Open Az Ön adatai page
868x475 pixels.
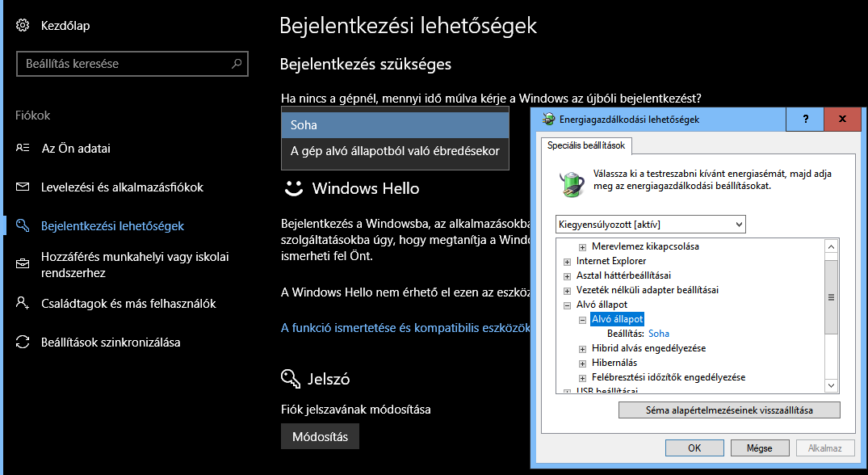76,149
